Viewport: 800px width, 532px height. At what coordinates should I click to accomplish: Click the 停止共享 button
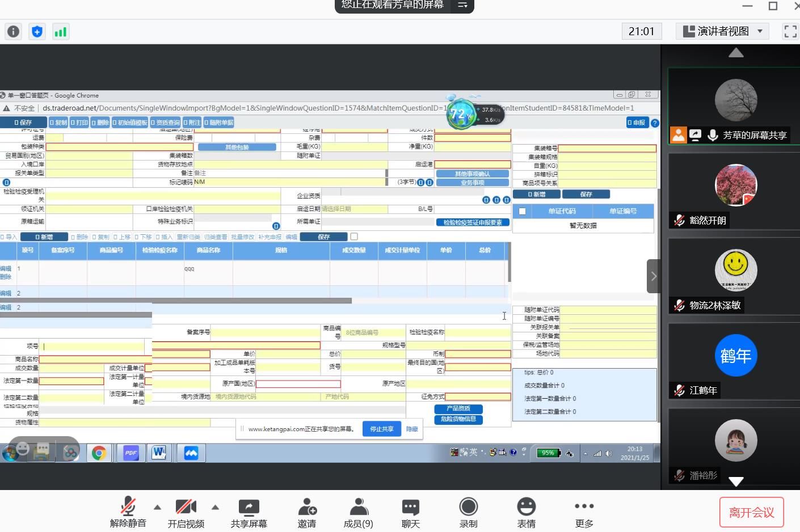(381, 429)
